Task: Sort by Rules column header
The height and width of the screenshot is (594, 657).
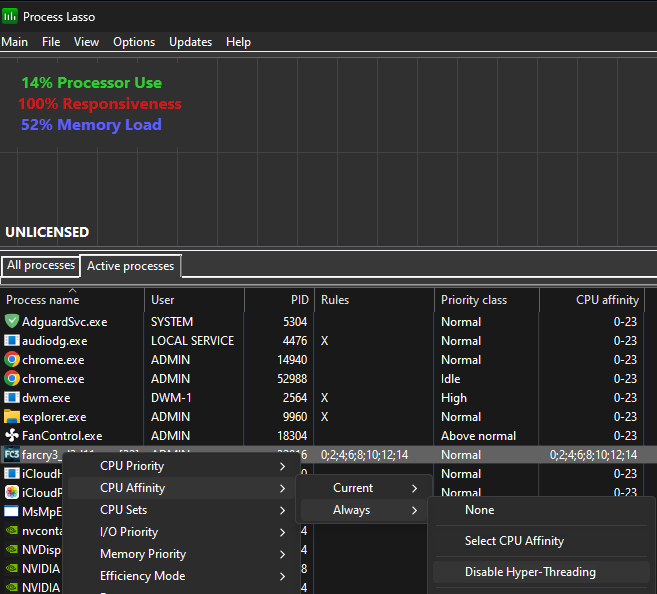Action: [375, 300]
